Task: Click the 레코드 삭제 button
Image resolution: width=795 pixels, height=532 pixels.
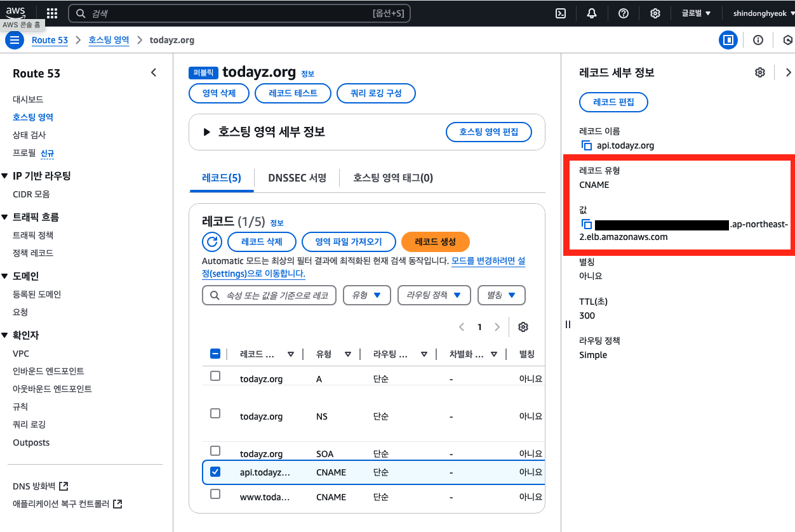Action: coord(262,242)
